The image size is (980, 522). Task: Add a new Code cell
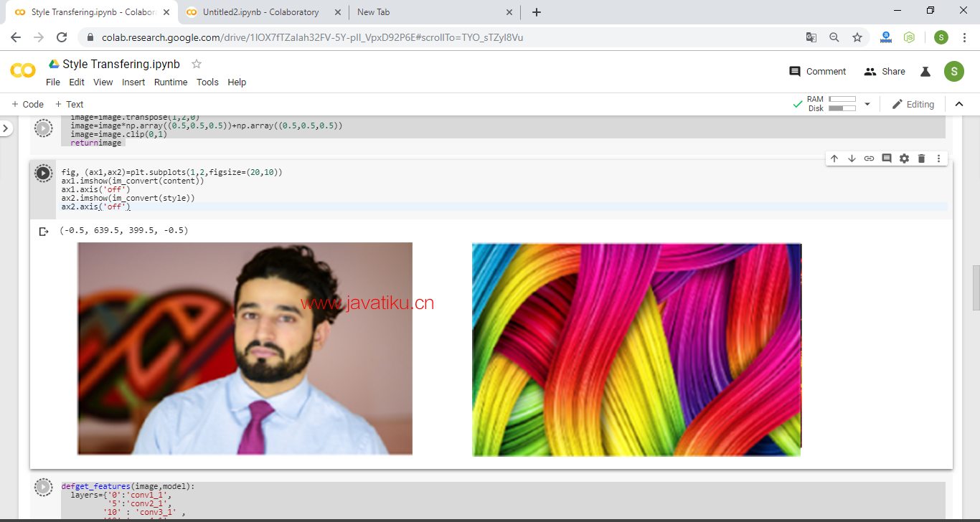(x=27, y=104)
